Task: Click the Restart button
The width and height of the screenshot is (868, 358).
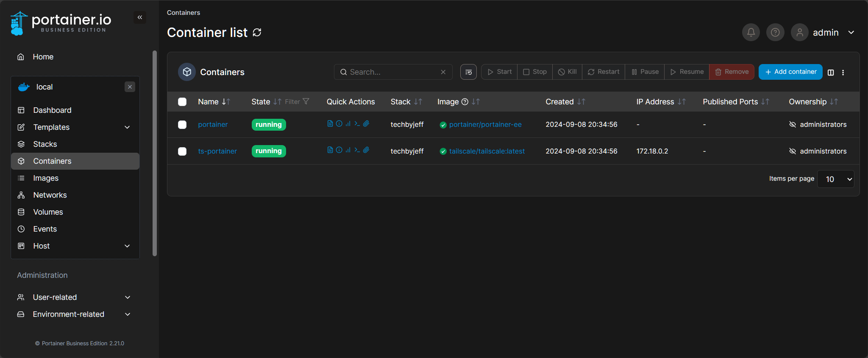Action: tap(604, 72)
